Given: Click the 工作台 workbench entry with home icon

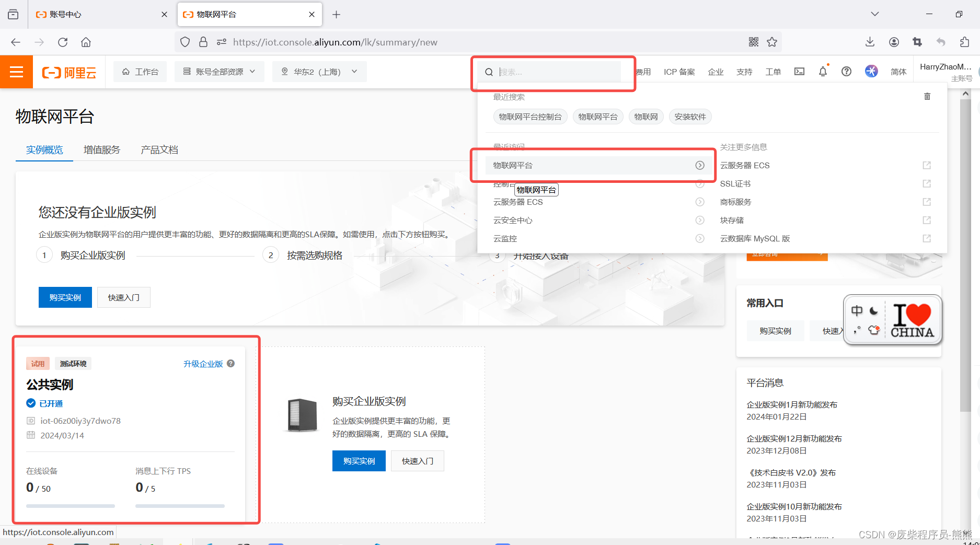Looking at the screenshot, I should pyautogui.click(x=140, y=71).
